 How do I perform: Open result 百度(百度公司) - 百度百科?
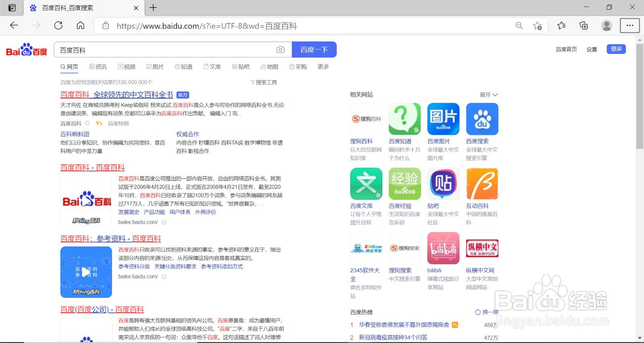click(102, 310)
